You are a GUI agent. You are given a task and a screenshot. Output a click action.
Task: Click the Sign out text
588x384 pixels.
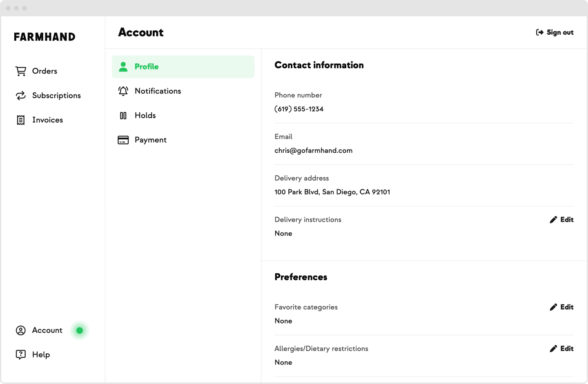(x=560, y=32)
